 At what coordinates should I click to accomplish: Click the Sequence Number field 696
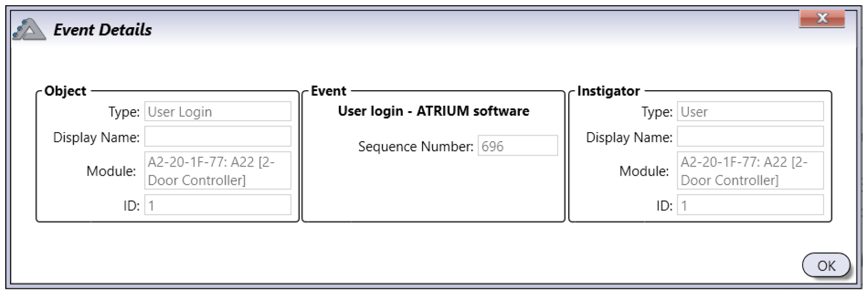point(518,146)
